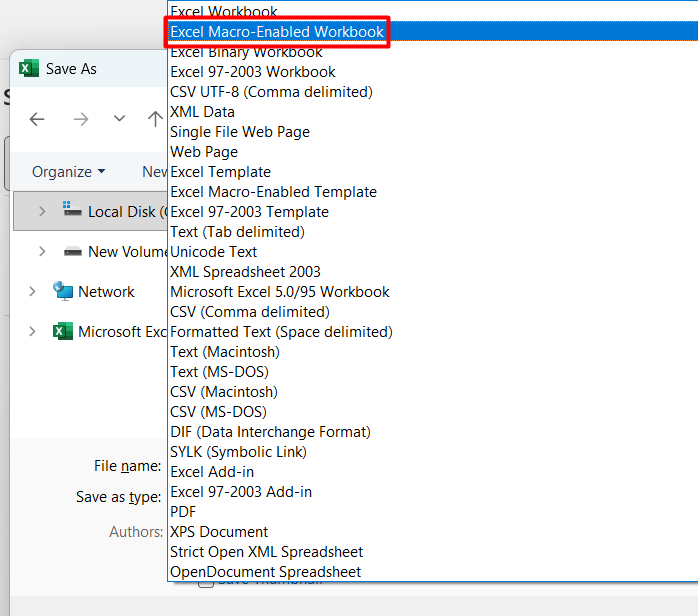Pick Excel 97-2003 Add-in option
The width and height of the screenshot is (698, 616).
point(433,492)
